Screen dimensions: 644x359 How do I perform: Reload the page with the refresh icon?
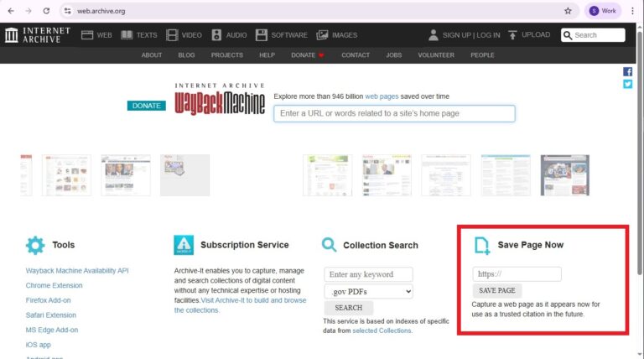pos(46,11)
